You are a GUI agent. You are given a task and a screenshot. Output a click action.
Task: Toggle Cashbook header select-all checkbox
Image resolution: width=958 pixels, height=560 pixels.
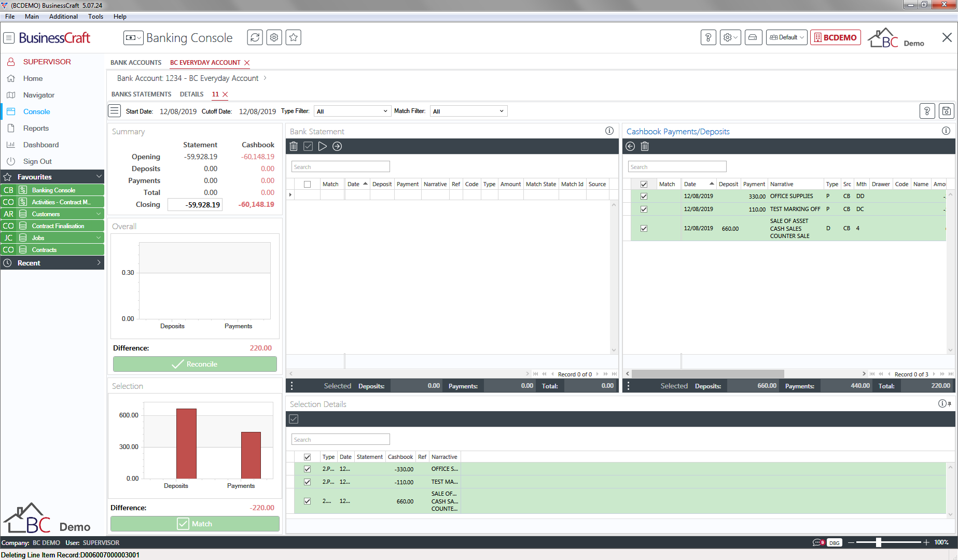[644, 184]
